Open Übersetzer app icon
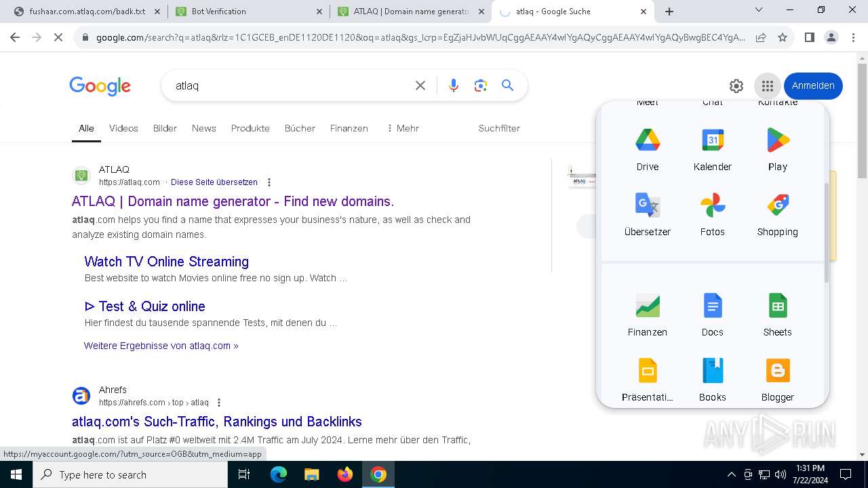The image size is (868, 488). (x=648, y=214)
